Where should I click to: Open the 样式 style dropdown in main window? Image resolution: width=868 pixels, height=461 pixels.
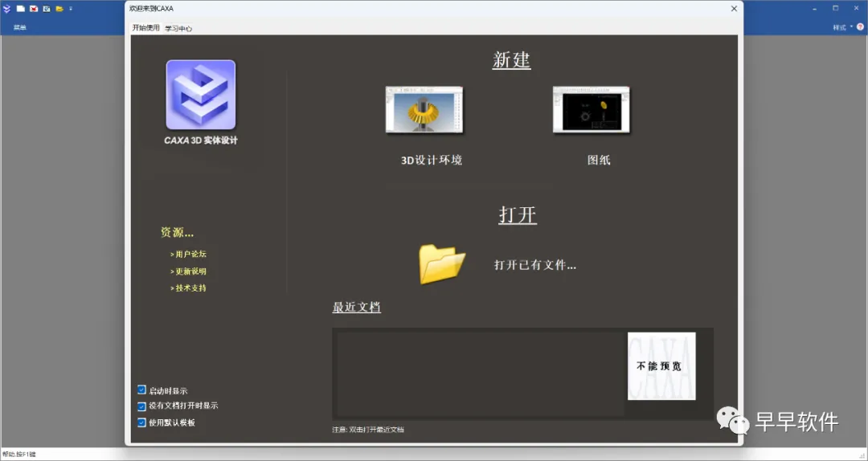pyautogui.click(x=842, y=27)
